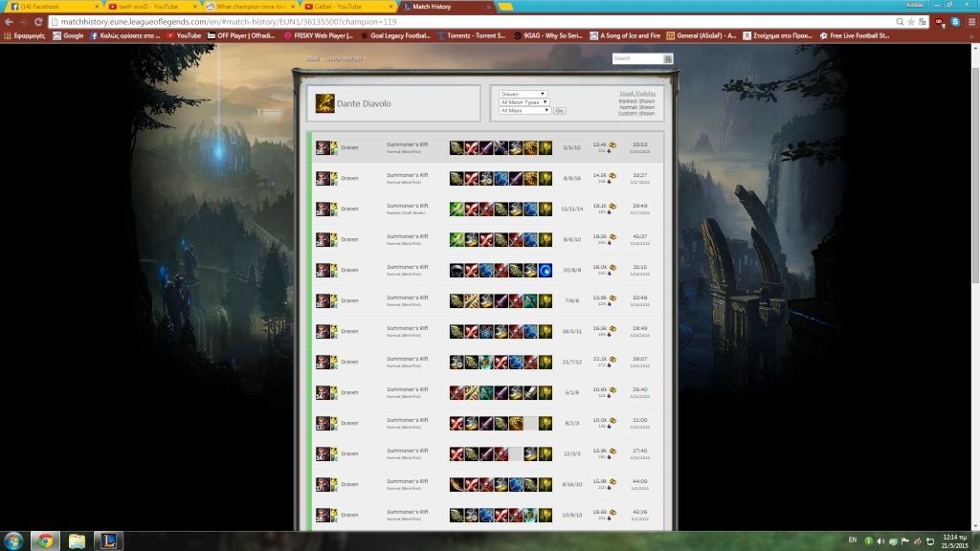Click the gold boots item in 12/3/3 match
The image size is (980, 551).
530,453
